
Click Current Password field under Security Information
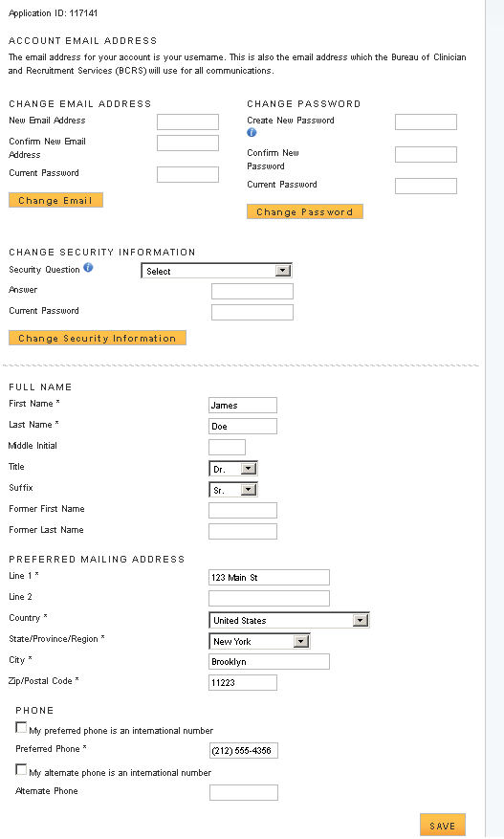coord(252,312)
